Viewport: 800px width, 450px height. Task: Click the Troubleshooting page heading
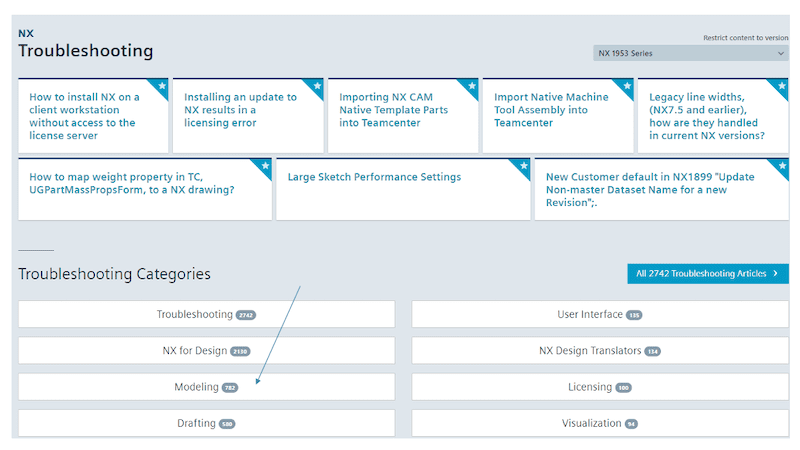click(x=86, y=51)
